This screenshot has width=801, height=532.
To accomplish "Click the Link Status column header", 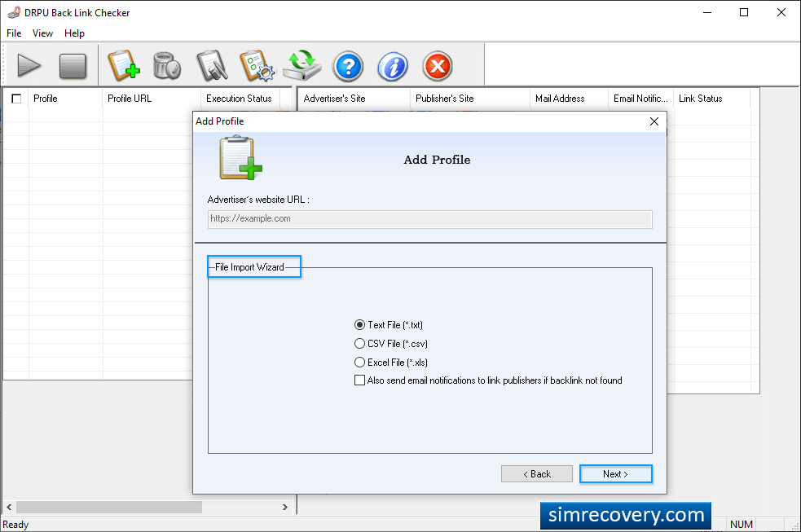I will (x=711, y=99).
